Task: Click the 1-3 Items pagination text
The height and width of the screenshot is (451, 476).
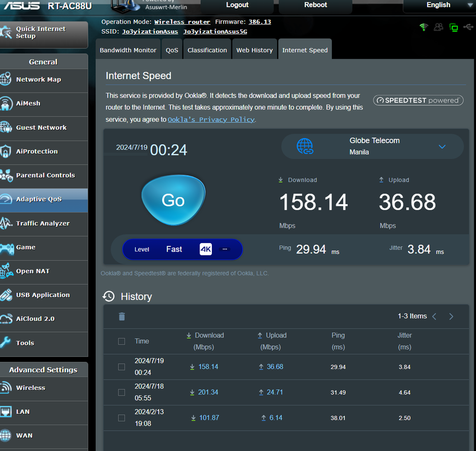Action: [x=412, y=316]
